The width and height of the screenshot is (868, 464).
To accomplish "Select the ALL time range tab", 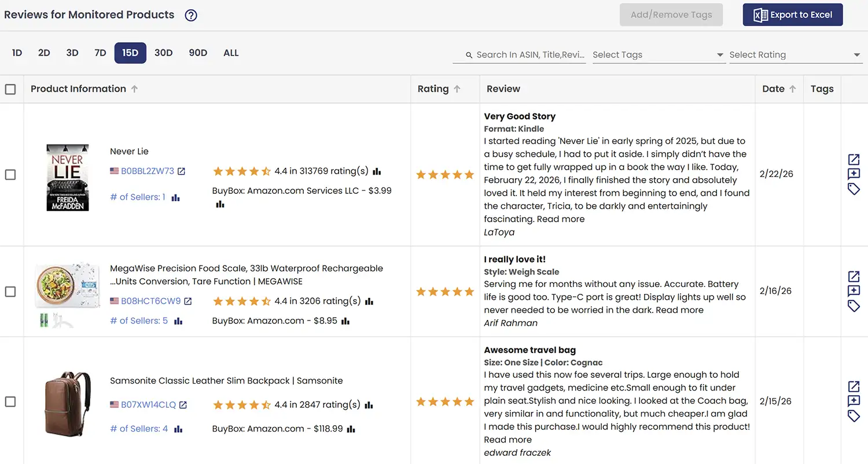I will [x=230, y=53].
